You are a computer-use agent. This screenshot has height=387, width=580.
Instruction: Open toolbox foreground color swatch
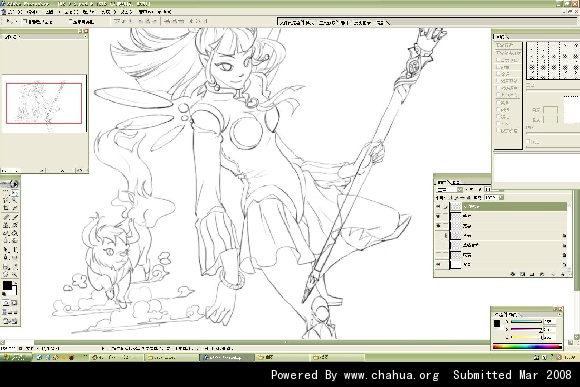(7, 286)
